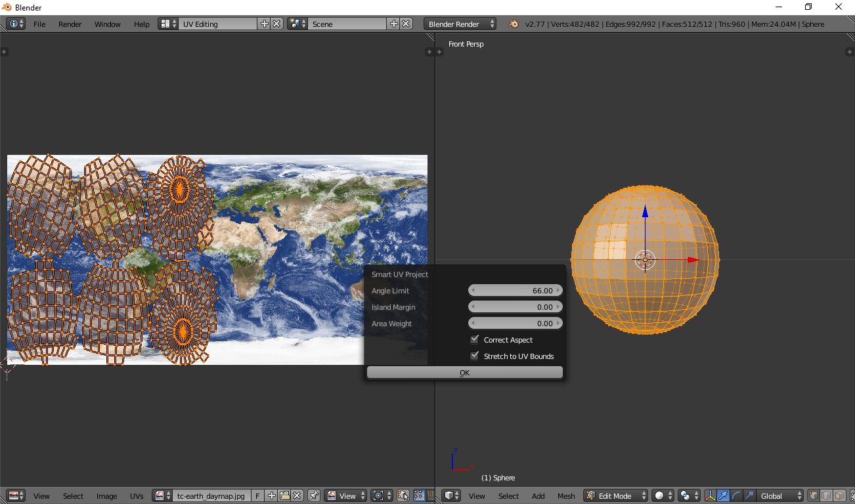Viewport: 855px width, 504px height.
Task: Expand the Blender Render engine selector
Action: coord(460,24)
